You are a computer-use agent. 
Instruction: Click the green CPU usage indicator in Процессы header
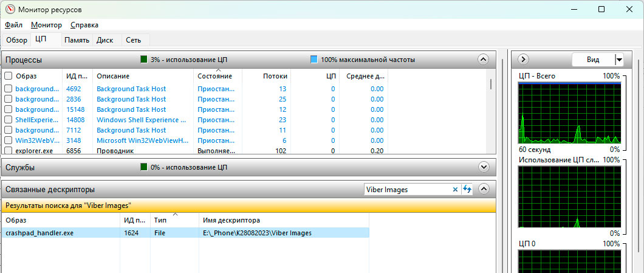click(x=144, y=60)
